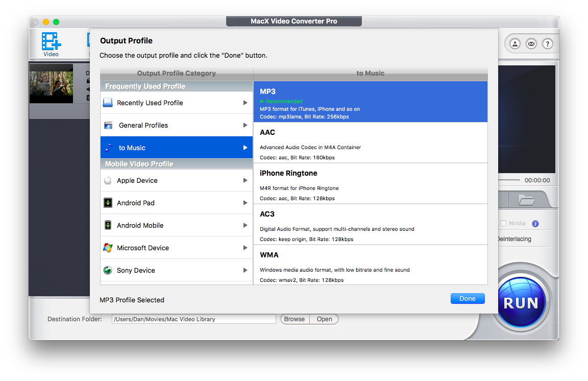The image size is (588, 381).
Task: Expand Microsoft Device arrow
Action: (245, 248)
